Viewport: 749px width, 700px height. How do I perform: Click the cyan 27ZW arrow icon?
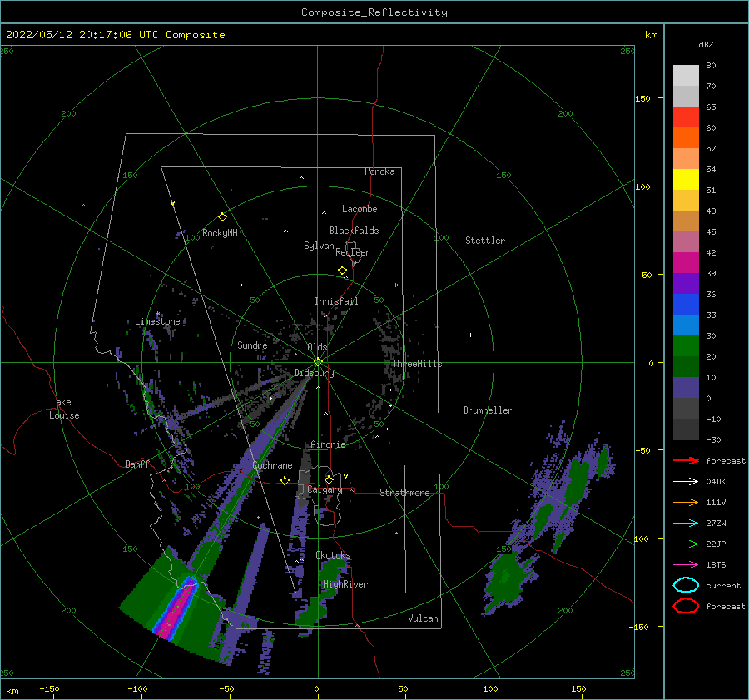[686, 524]
